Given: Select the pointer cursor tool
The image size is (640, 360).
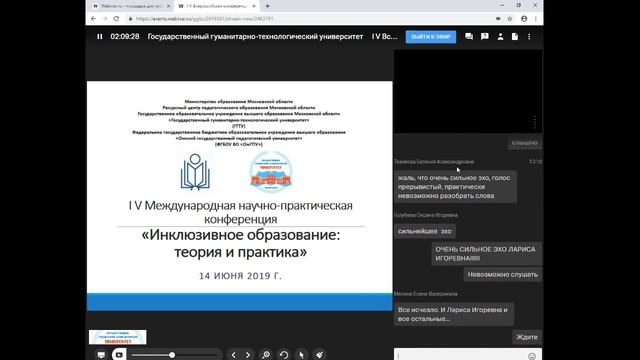Looking at the screenshot, I should click(301, 355).
